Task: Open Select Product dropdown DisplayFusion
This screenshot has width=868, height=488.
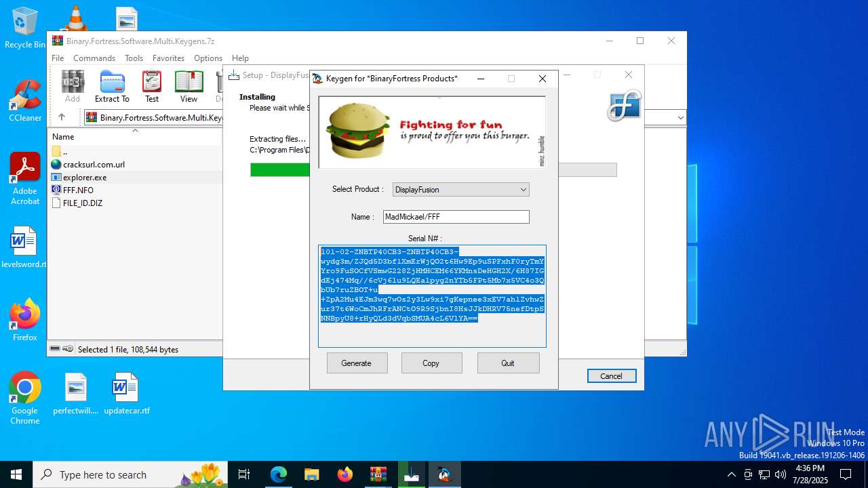Action: coord(460,190)
